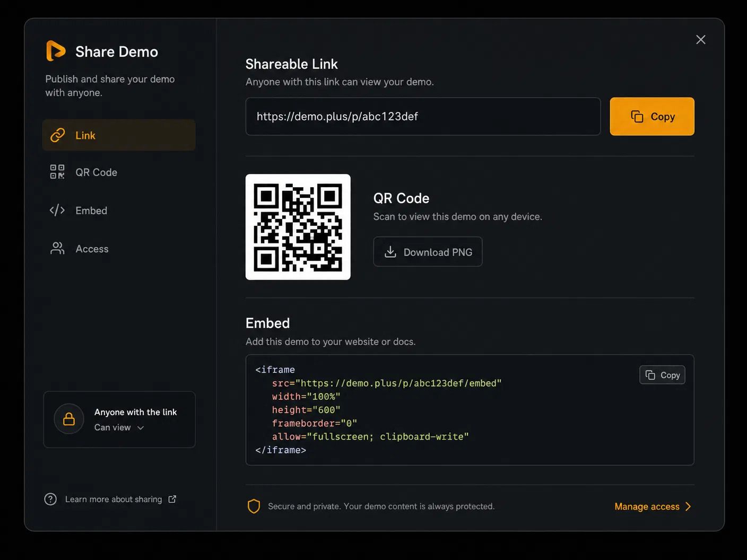Open the QR Code sidebar tab

pos(119,172)
